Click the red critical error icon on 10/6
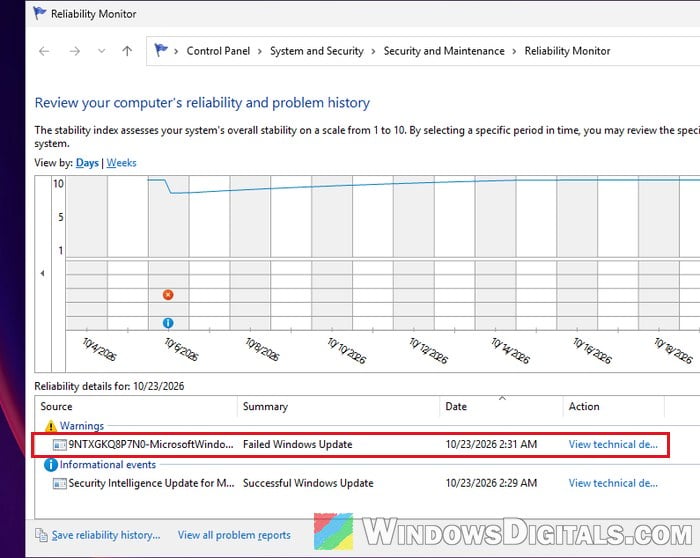Viewport: 700px width, 558px height. click(168, 295)
